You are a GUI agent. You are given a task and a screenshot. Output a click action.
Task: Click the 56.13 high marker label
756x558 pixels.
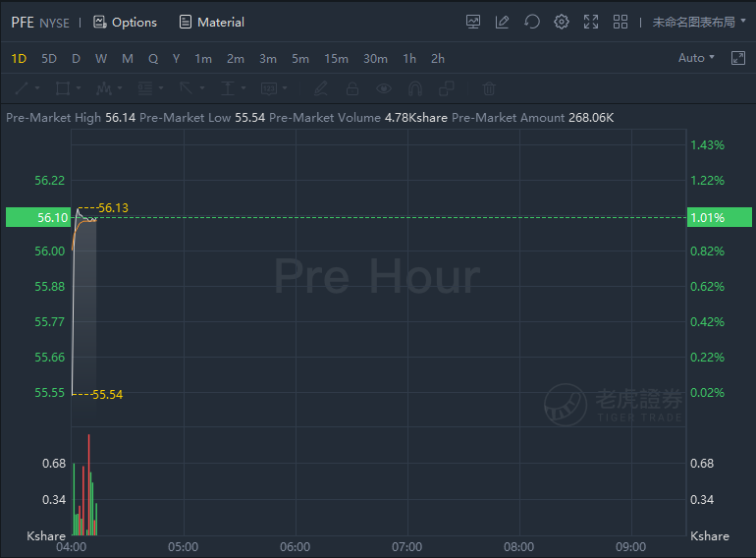(113, 208)
